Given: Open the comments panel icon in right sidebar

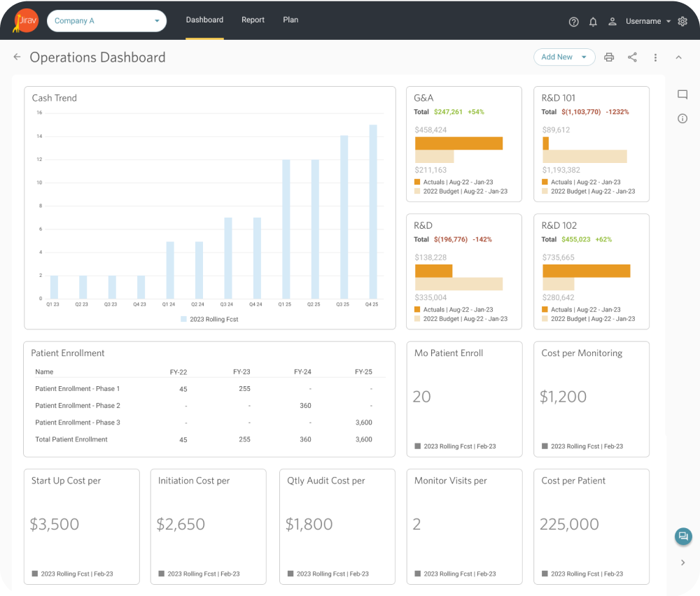Looking at the screenshot, I should (x=682, y=95).
